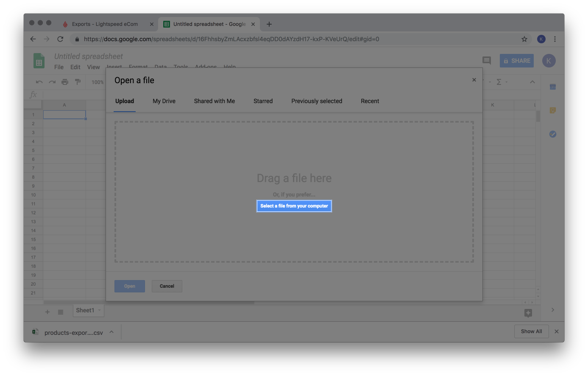Close the Untitled spreadsheet tab
588x376 pixels.
253,24
